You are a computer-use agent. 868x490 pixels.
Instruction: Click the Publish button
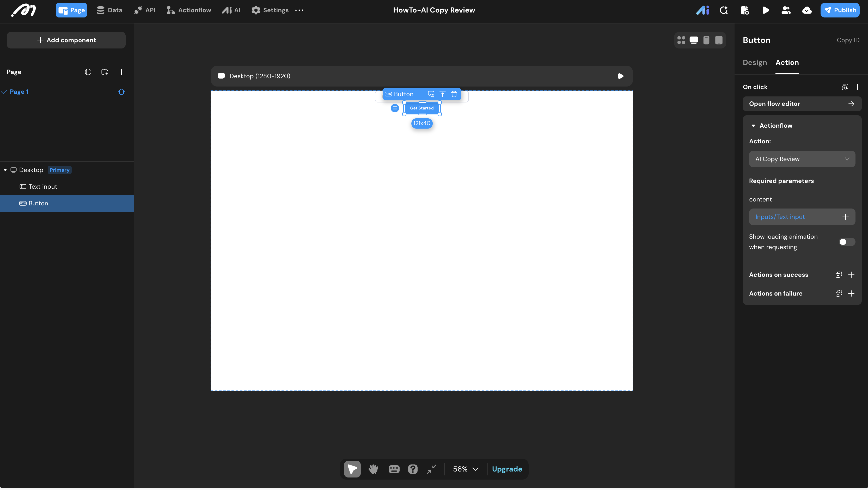coord(840,10)
